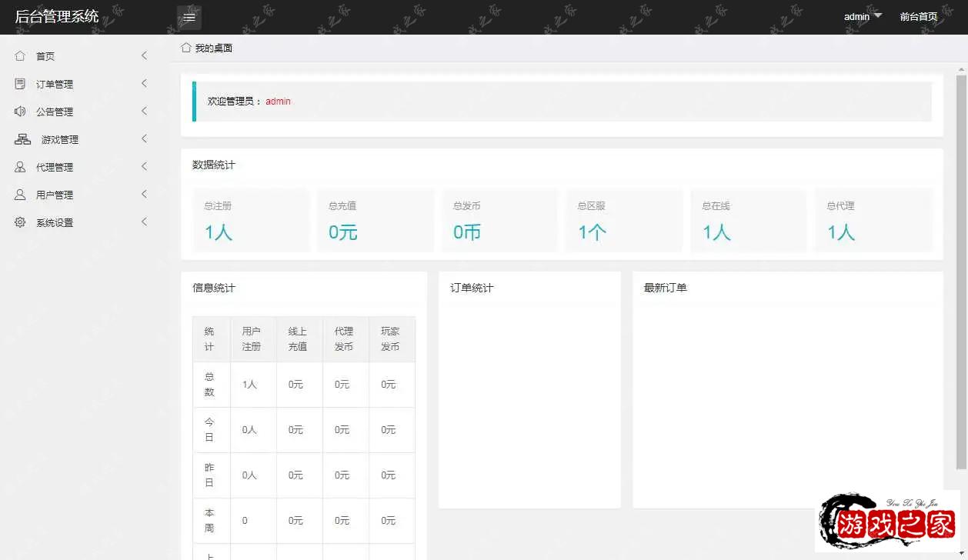Click the user management person icon
The width and height of the screenshot is (968, 560).
click(20, 195)
